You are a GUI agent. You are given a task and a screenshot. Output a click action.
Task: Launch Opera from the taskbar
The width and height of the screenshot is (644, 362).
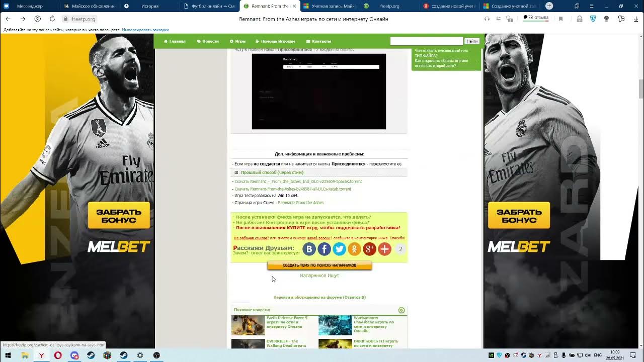(58, 355)
